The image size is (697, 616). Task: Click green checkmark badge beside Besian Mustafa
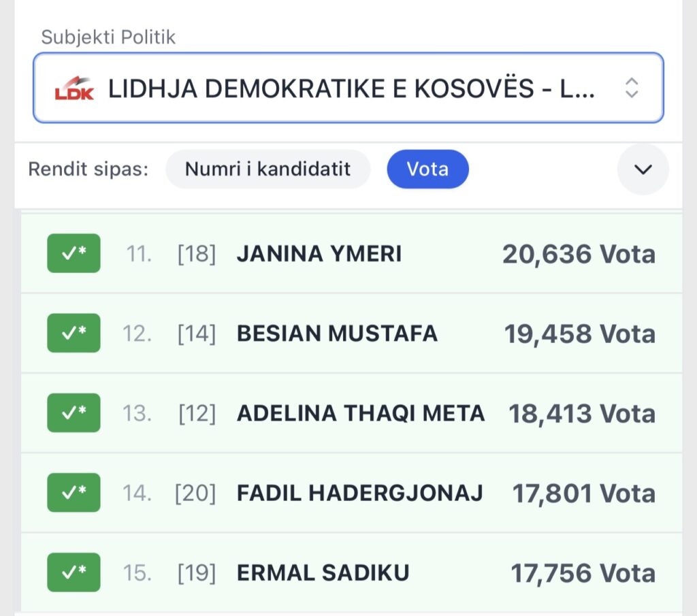(74, 333)
